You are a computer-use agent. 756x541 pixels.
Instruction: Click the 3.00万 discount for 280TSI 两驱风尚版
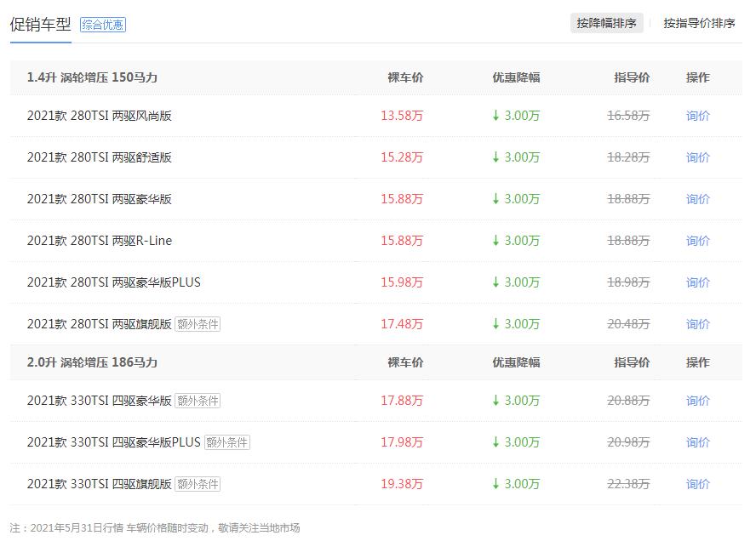516,116
